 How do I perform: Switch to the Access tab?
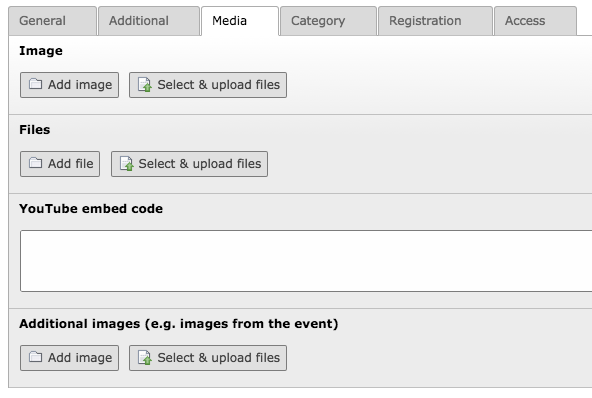(535, 21)
